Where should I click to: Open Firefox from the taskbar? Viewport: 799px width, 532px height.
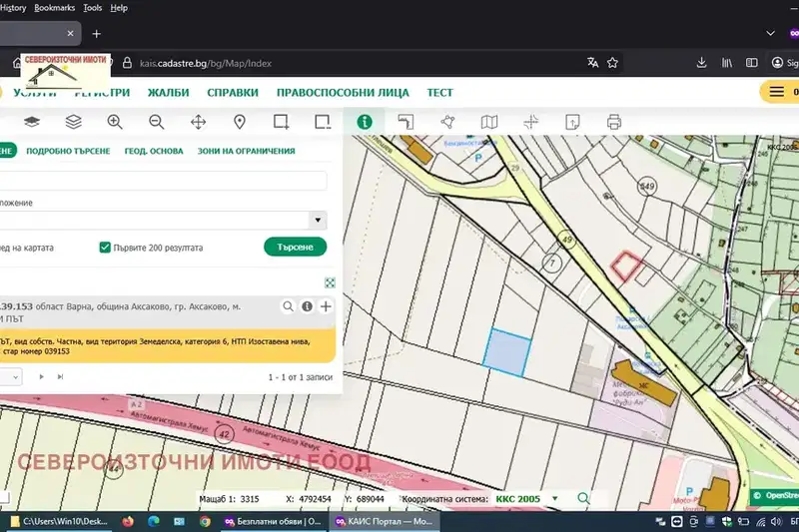(128, 521)
